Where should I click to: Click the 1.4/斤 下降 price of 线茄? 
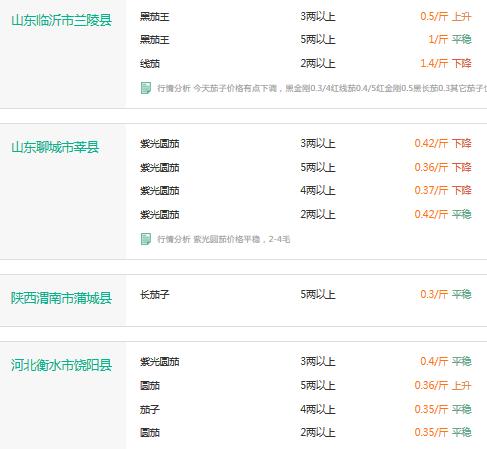pos(446,63)
